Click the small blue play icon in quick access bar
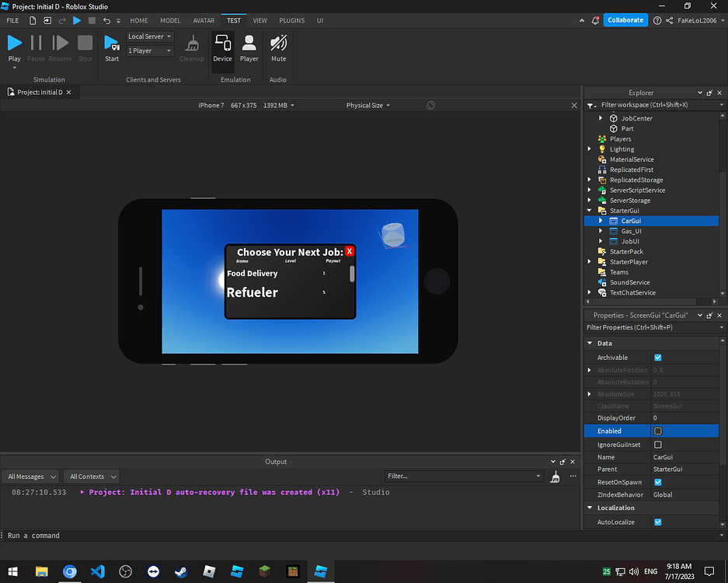 [x=77, y=20]
